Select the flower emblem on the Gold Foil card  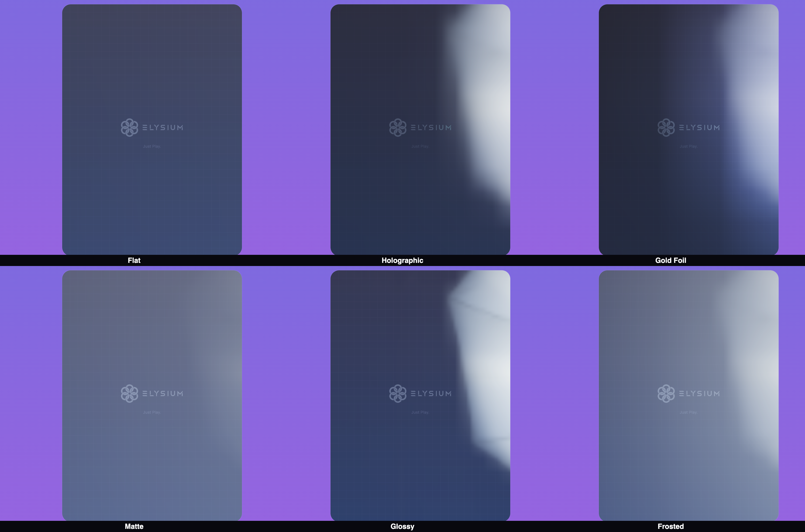pos(667,127)
